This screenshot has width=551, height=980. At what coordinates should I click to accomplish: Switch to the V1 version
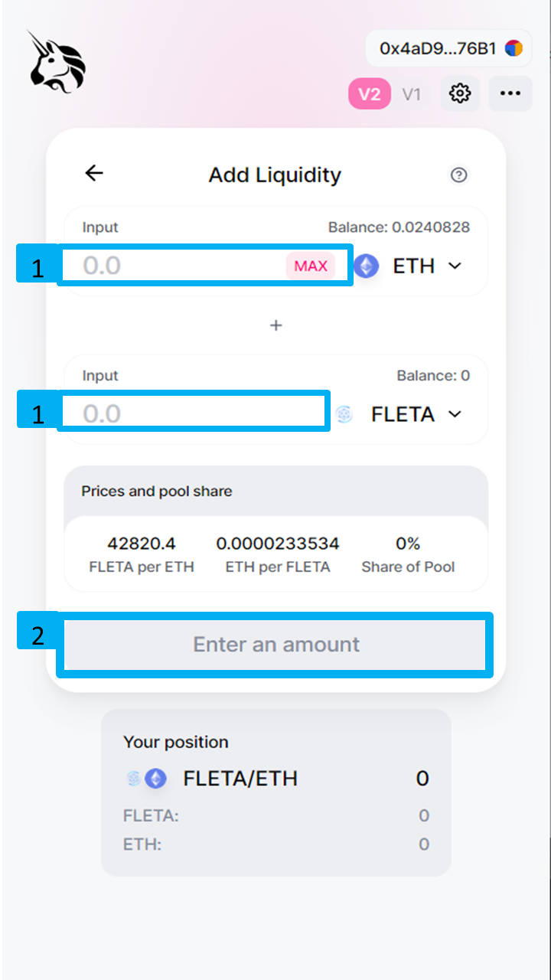(x=412, y=94)
